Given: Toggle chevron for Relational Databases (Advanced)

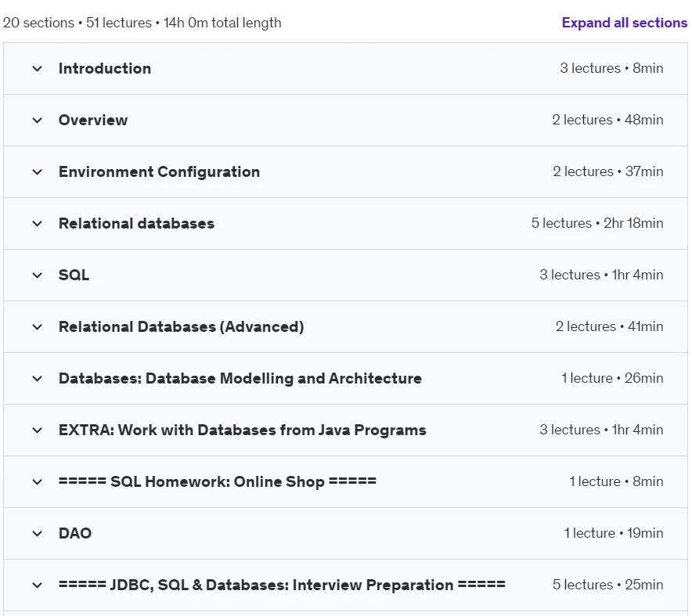Looking at the screenshot, I should 38,327.
